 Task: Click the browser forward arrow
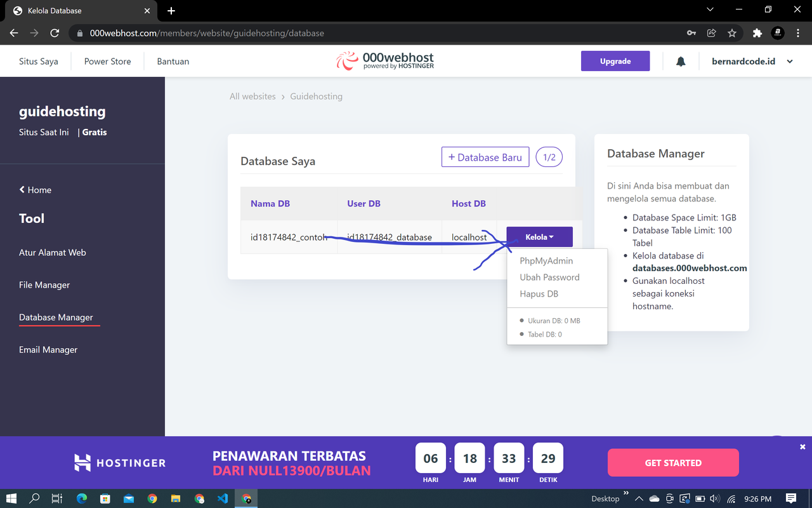pos(34,33)
